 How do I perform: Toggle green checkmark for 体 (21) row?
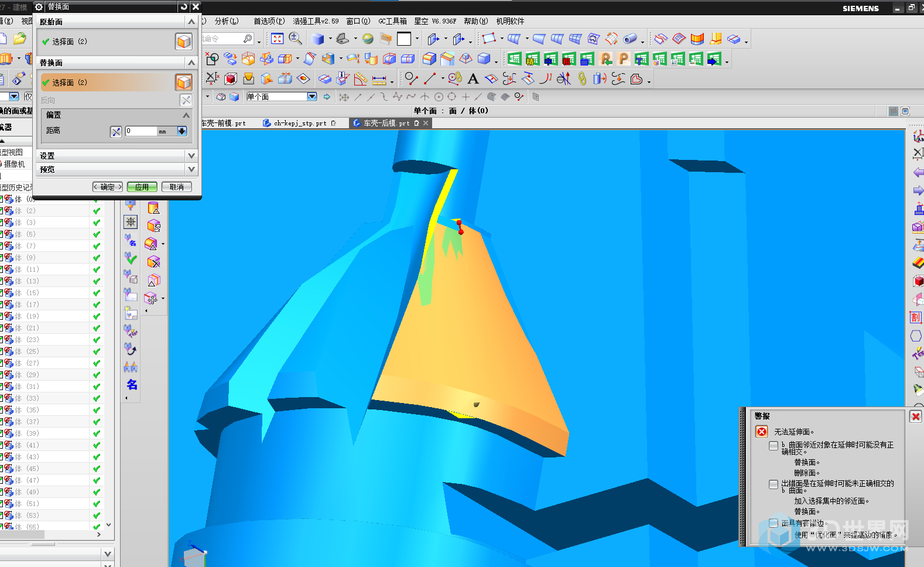(97, 328)
